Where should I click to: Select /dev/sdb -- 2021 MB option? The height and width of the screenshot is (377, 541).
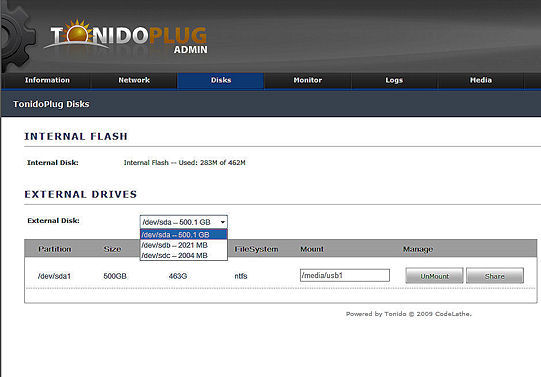coord(184,245)
